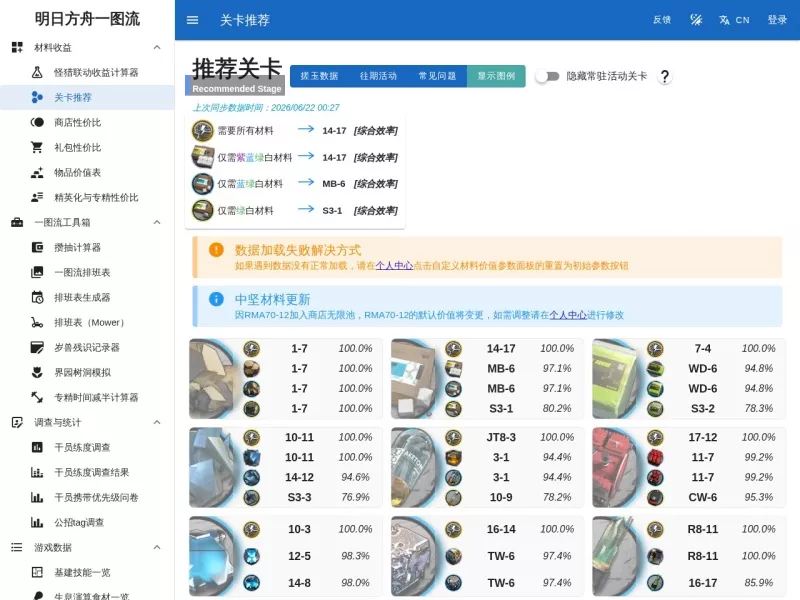This screenshot has height=600, width=800.
Task: Click the 物品价值表 sidebar icon
Action: click(37, 172)
